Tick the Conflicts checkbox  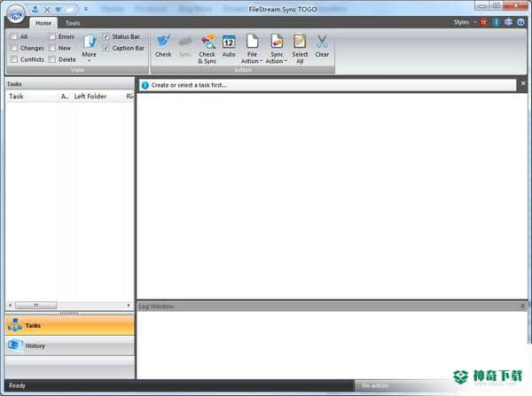[14, 59]
